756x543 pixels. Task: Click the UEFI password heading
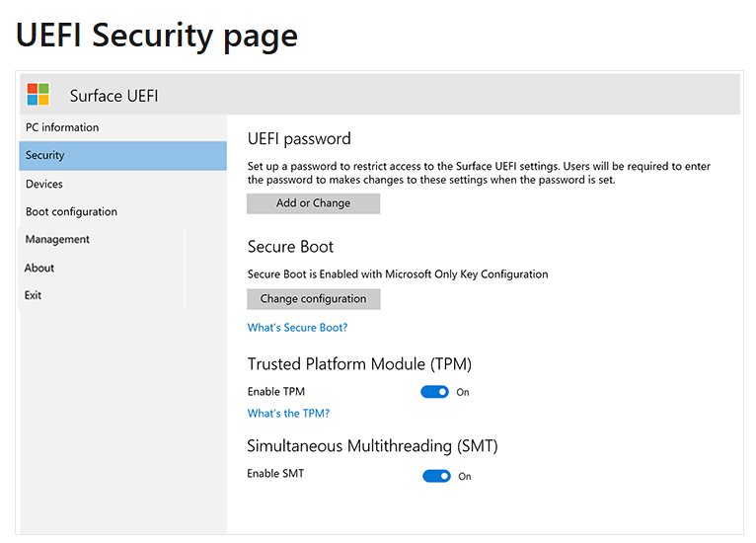pyautogui.click(x=299, y=139)
